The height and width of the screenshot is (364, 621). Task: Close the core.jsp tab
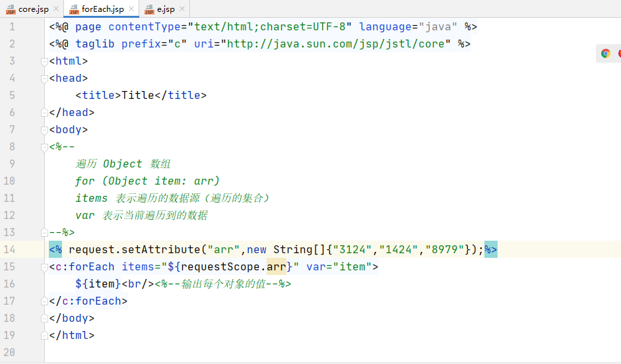[56, 9]
